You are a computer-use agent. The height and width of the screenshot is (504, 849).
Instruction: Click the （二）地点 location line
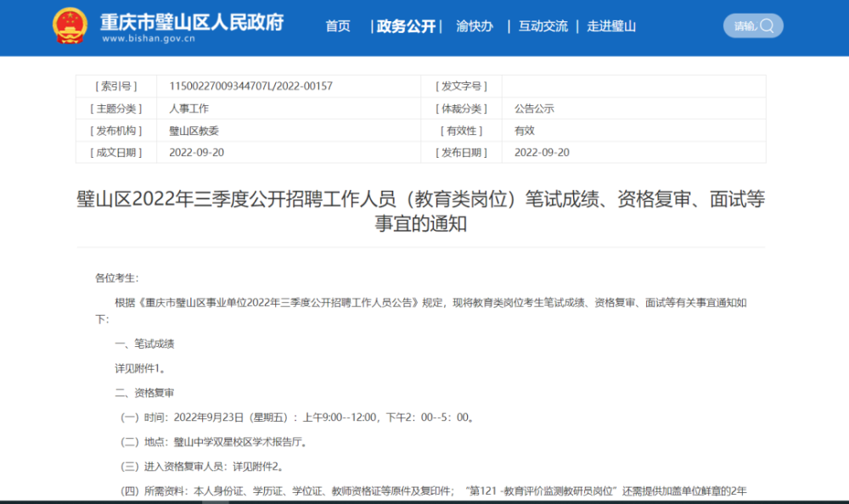214,442
